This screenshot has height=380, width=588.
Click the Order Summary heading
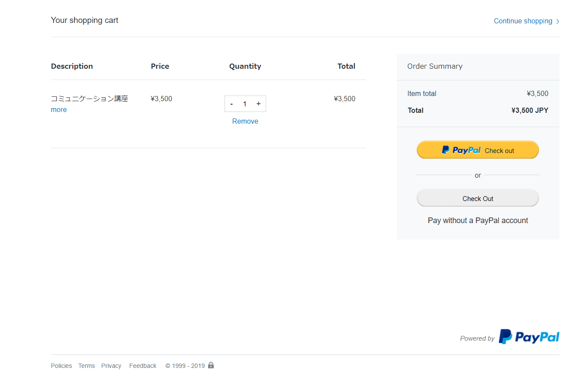(x=435, y=66)
